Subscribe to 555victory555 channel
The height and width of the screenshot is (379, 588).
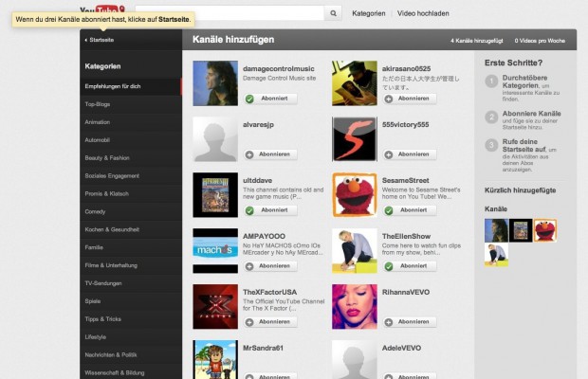pyautogui.click(x=410, y=154)
